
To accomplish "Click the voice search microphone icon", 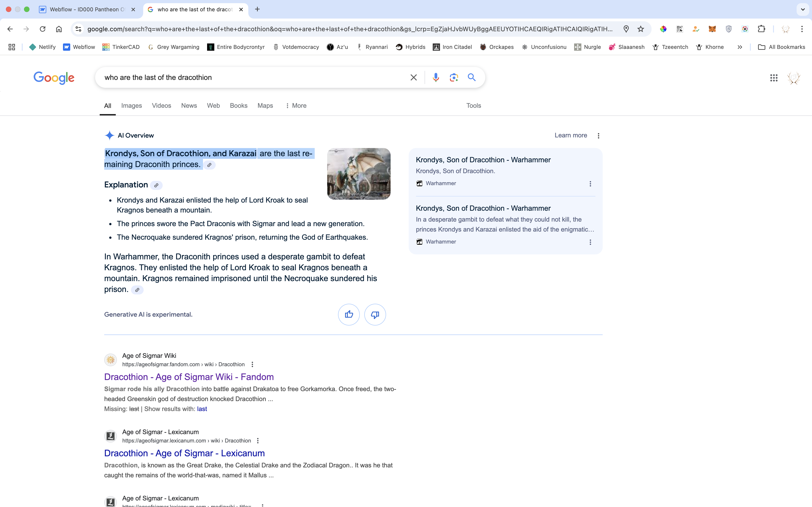I will [435, 77].
